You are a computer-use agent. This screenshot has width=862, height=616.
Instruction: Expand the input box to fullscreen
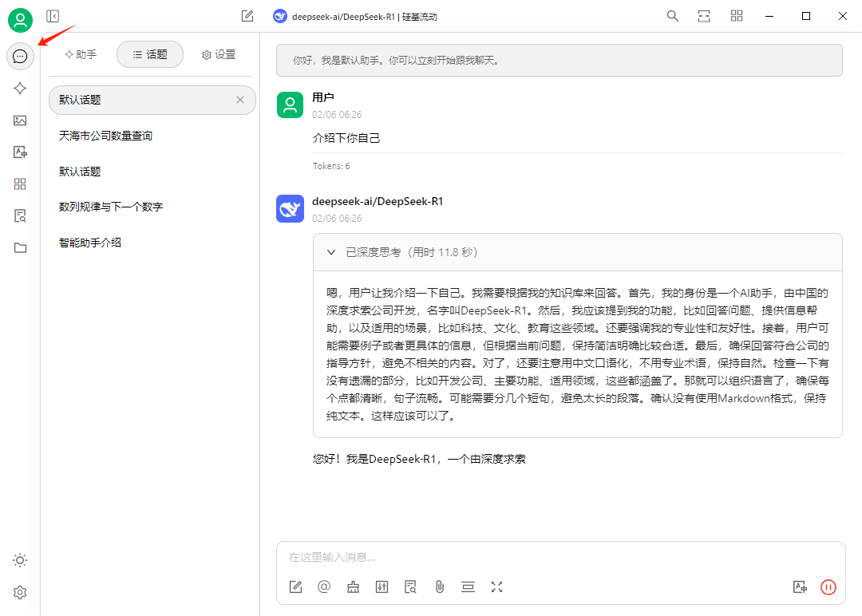(x=496, y=586)
